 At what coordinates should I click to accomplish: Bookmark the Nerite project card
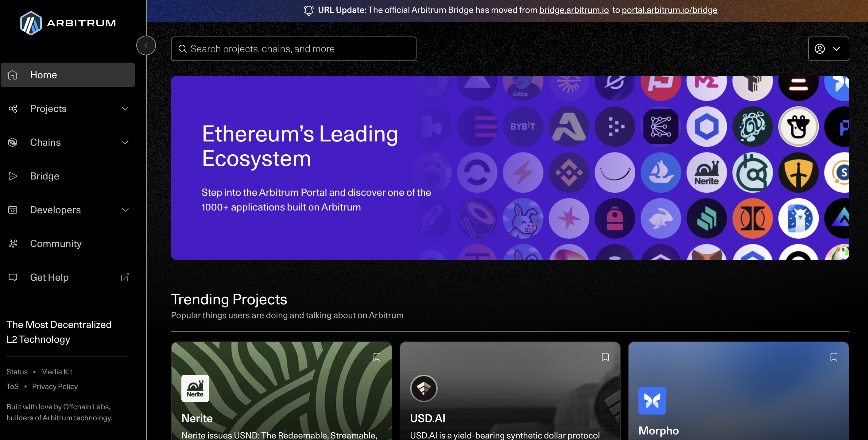pos(377,357)
